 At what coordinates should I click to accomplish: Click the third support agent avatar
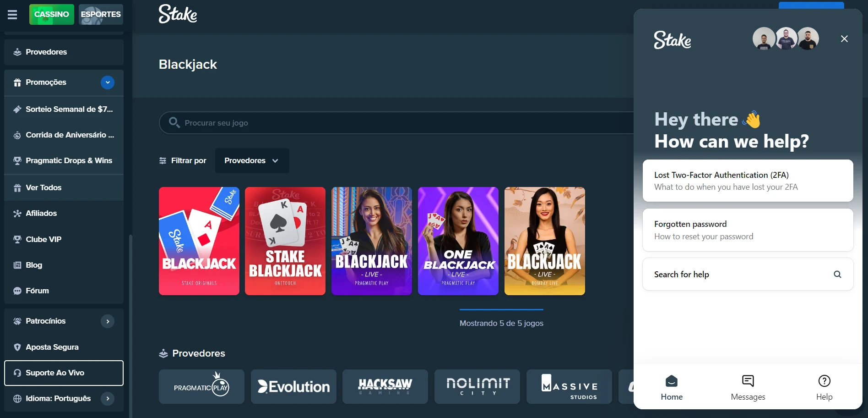click(x=808, y=39)
